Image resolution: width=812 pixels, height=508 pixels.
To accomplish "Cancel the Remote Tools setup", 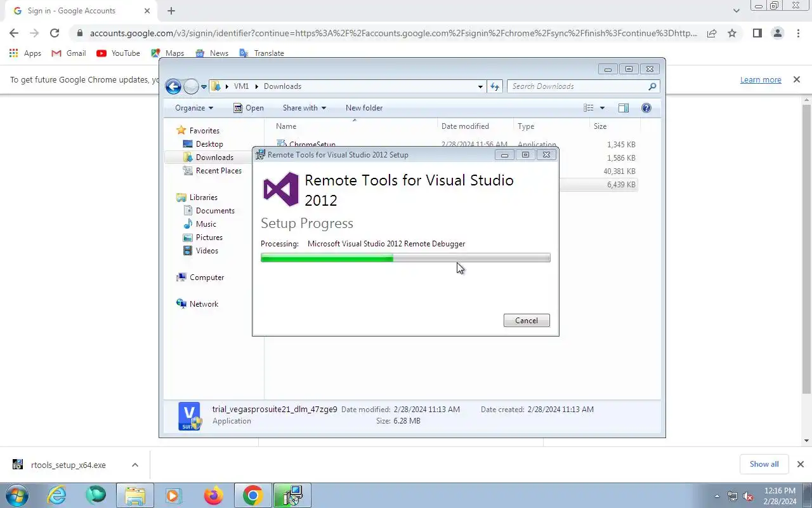I will click(x=527, y=321).
